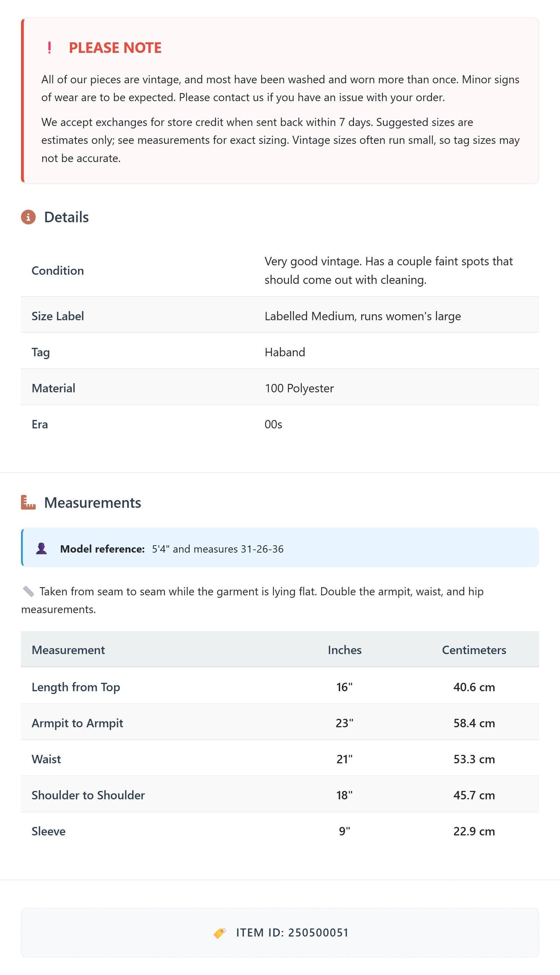Viewport: 560px width, 975px height.
Task: Click the Sleeve 22.9 cm value
Action: (474, 831)
